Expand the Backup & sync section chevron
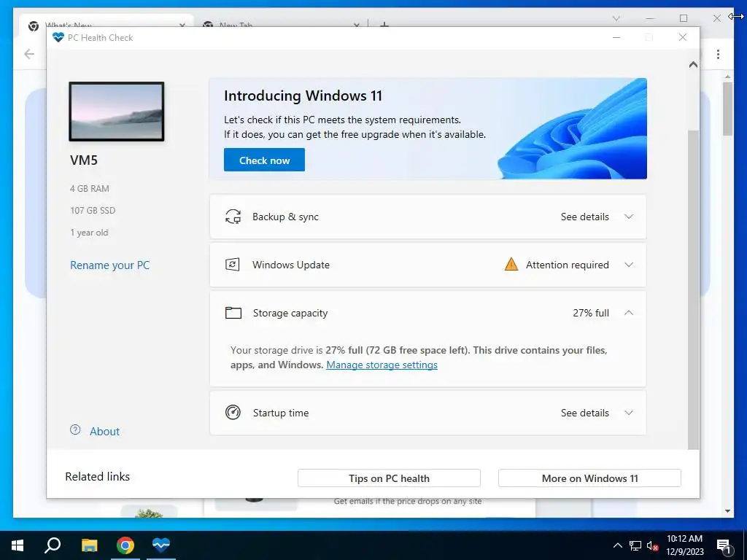This screenshot has width=747, height=560. 629,217
